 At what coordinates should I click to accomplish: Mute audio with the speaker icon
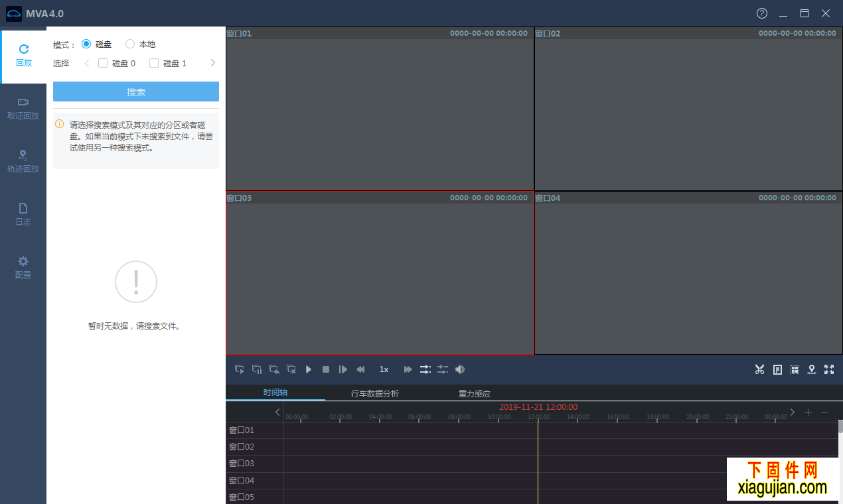[x=460, y=369]
